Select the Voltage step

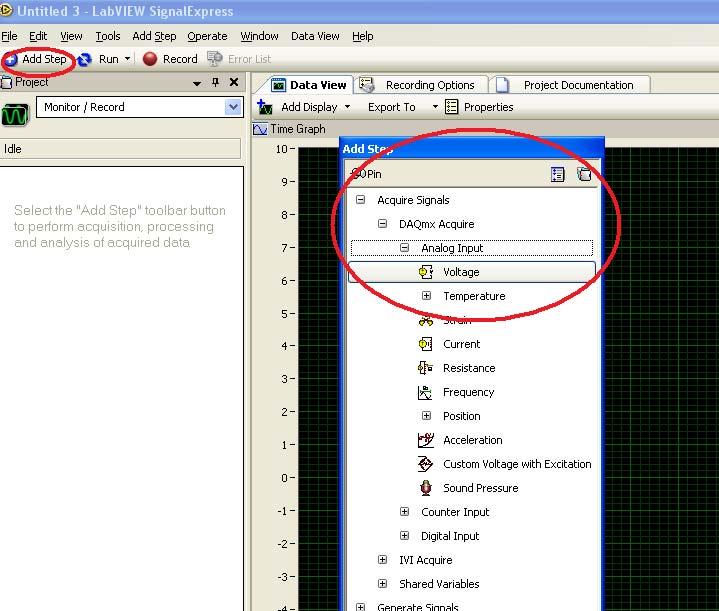pos(471,272)
